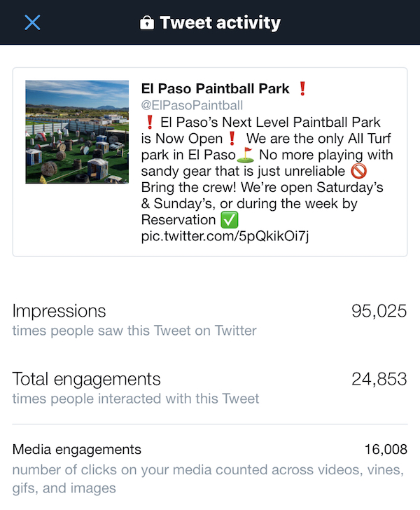Click the 16,008 media engagements count
420x510 pixels.
pyautogui.click(x=386, y=450)
